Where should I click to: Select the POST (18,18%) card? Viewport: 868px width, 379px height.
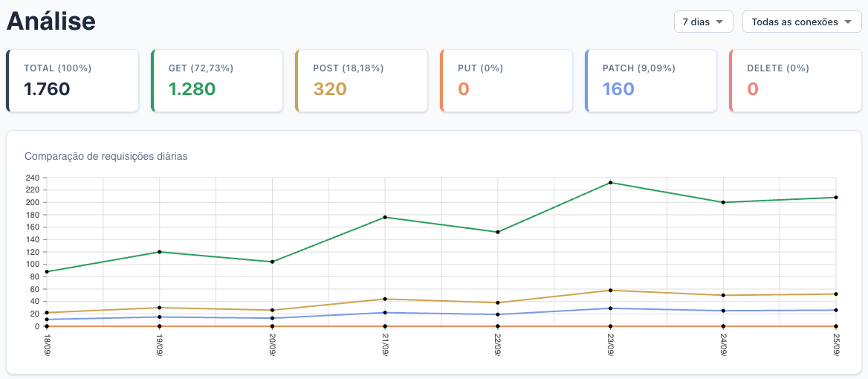coord(361,81)
